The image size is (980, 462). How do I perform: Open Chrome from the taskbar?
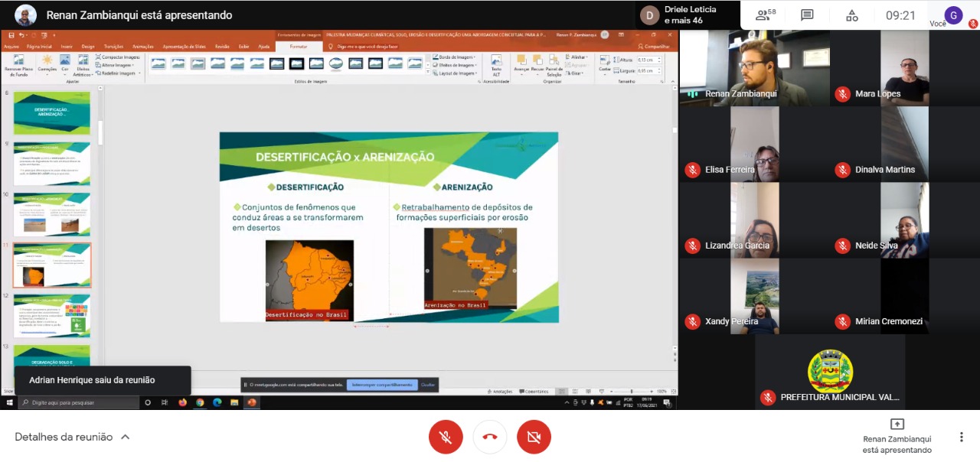[200, 402]
